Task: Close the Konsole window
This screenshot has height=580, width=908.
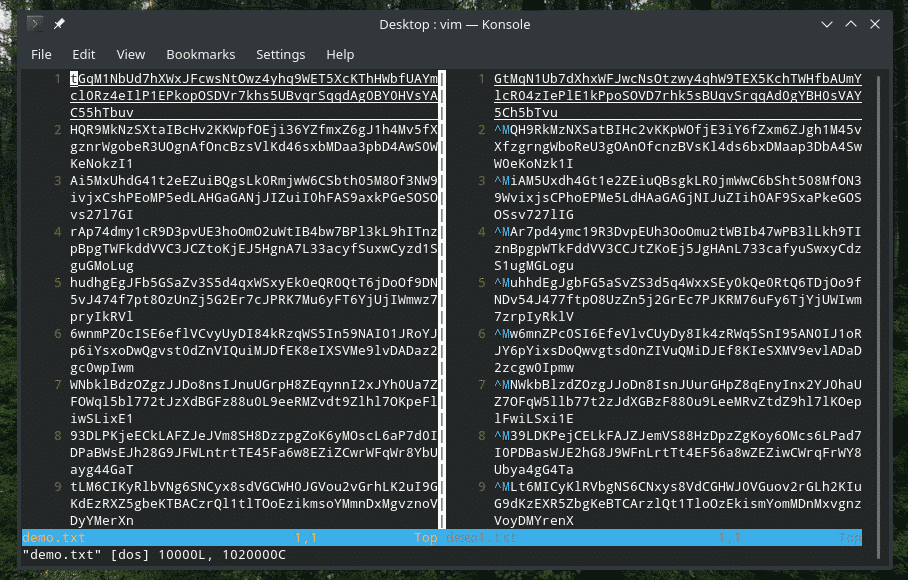Action: point(876,23)
